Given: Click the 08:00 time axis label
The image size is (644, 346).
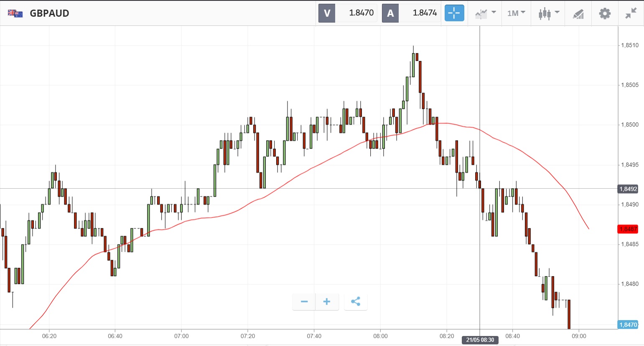Looking at the screenshot, I should 380,336.
